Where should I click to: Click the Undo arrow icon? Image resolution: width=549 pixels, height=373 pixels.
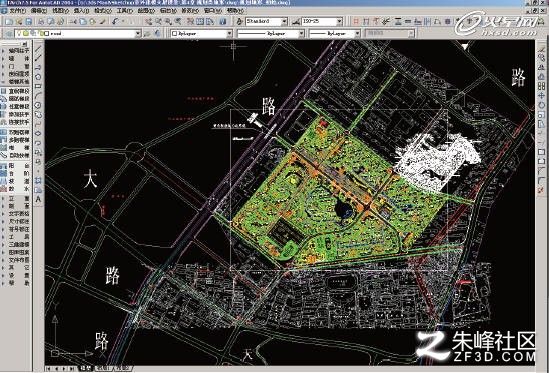[115, 22]
